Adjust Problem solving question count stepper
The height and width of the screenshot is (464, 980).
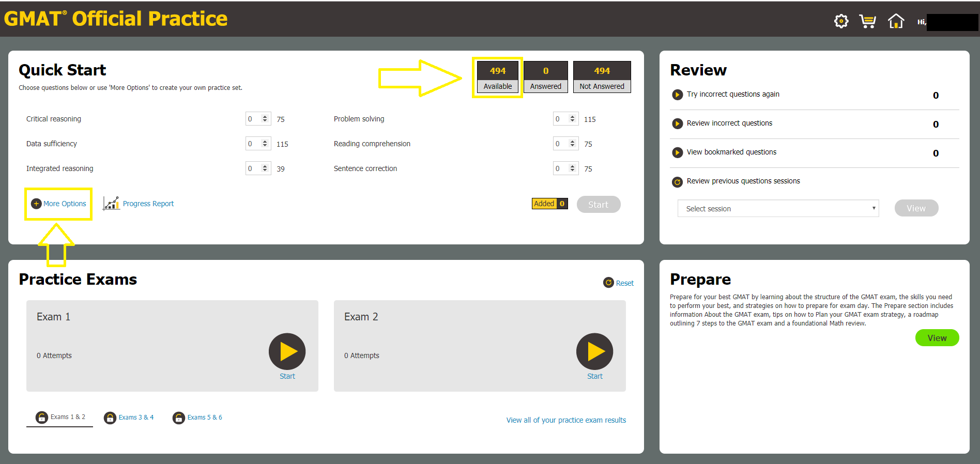pyautogui.click(x=572, y=119)
